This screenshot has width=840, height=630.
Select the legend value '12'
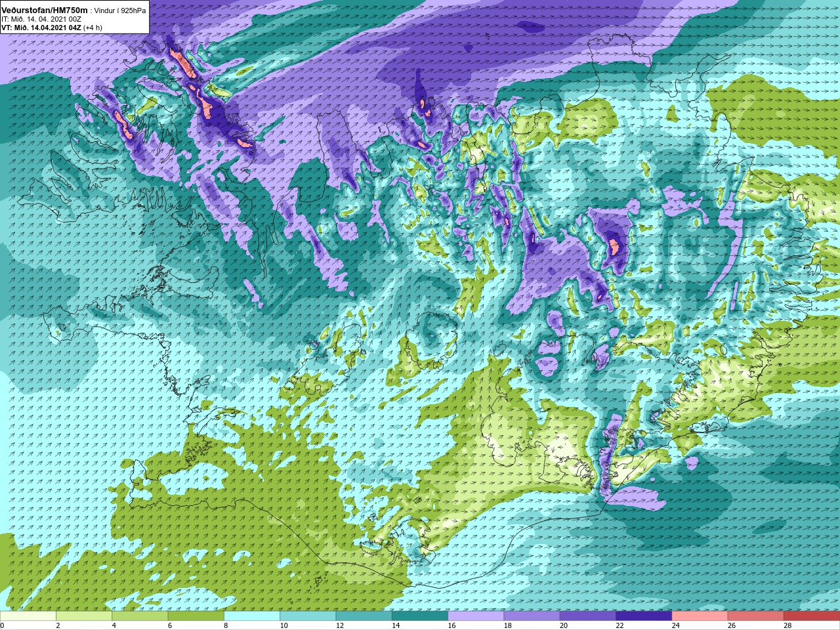pyautogui.click(x=340, y=625)
